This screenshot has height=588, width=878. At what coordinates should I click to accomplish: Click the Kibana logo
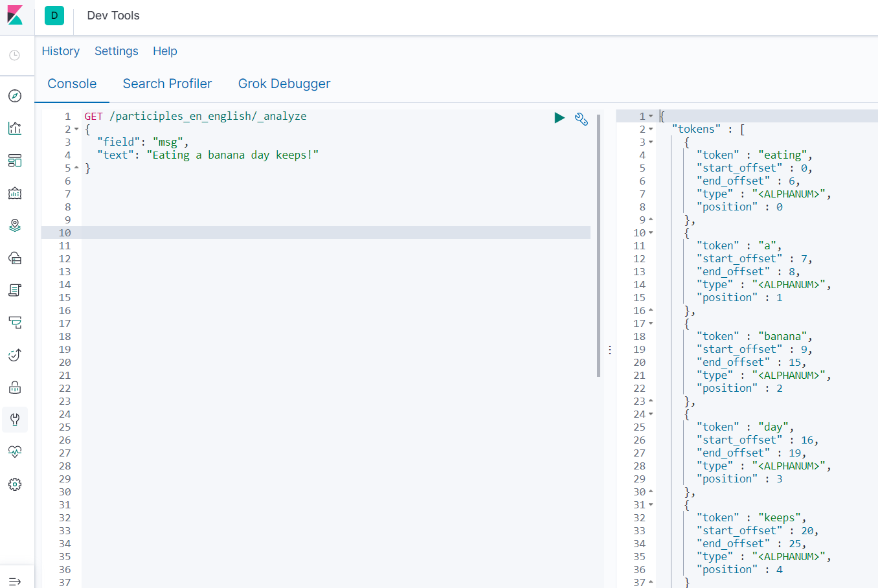pos(15,16)
